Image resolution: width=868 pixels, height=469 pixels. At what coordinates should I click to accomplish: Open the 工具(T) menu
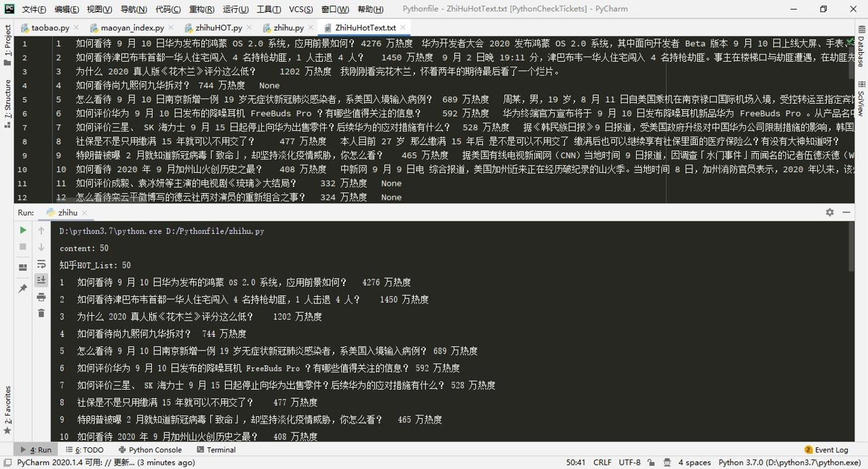pyautogui.click(x=269, y=9)
